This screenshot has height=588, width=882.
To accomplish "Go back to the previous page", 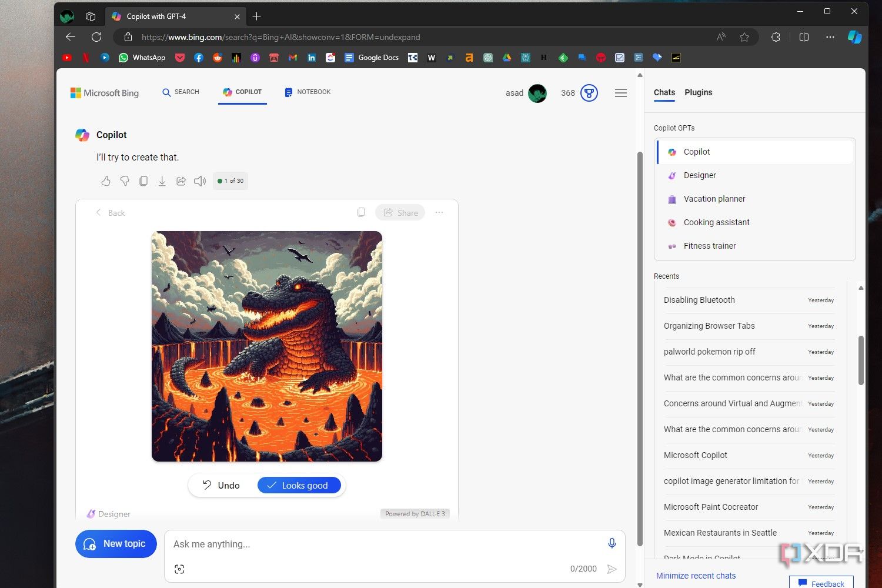I will [x=71, y=37].
